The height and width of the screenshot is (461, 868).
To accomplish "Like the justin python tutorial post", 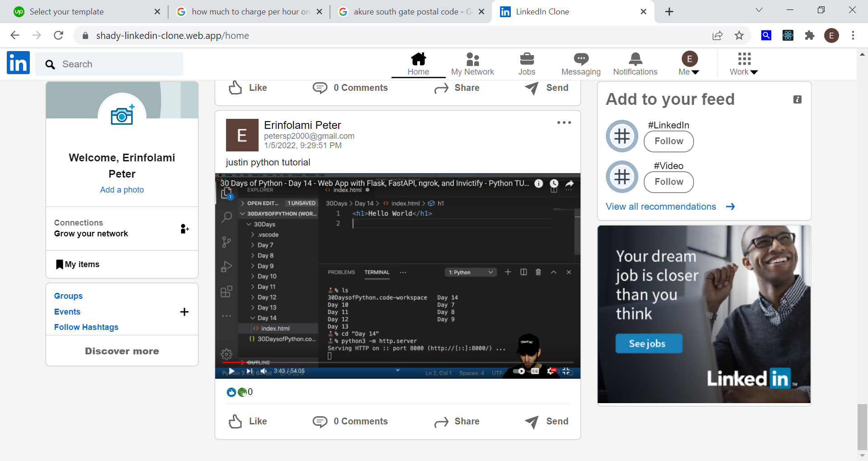I will point(248,421).
